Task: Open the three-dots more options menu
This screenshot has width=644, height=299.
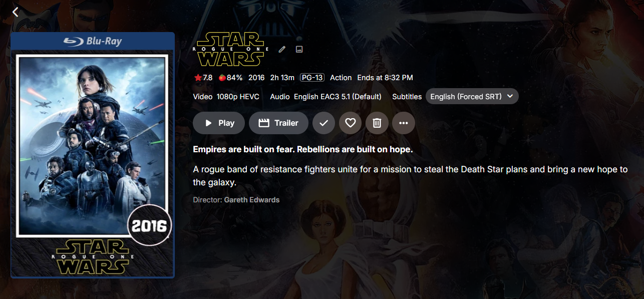Action: click(404, 123)
